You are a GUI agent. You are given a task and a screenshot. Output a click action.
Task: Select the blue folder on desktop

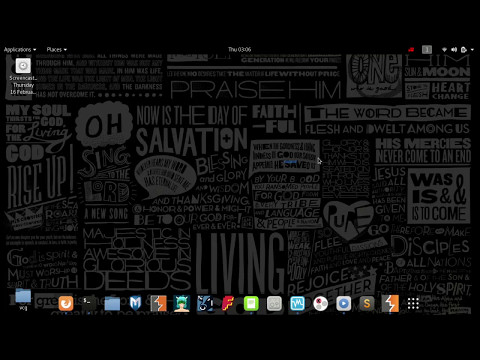(x=23, y=299)
